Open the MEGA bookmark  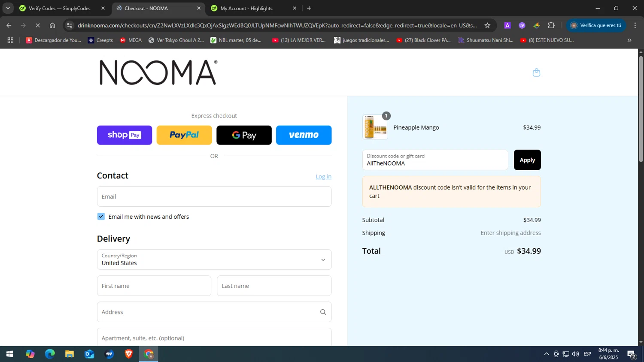click(131, 40)
